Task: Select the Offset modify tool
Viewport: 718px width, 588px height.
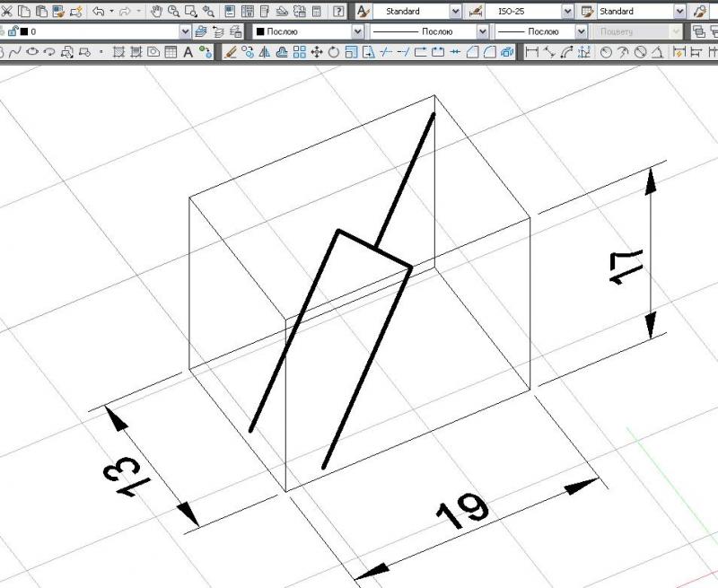Action: pos(282,52)
